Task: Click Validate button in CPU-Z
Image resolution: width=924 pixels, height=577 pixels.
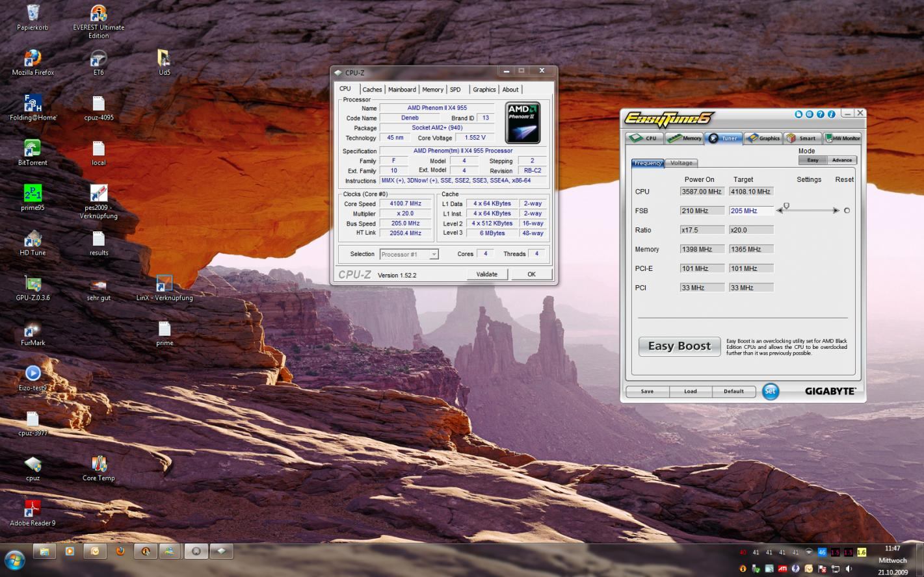Action: 486,274
